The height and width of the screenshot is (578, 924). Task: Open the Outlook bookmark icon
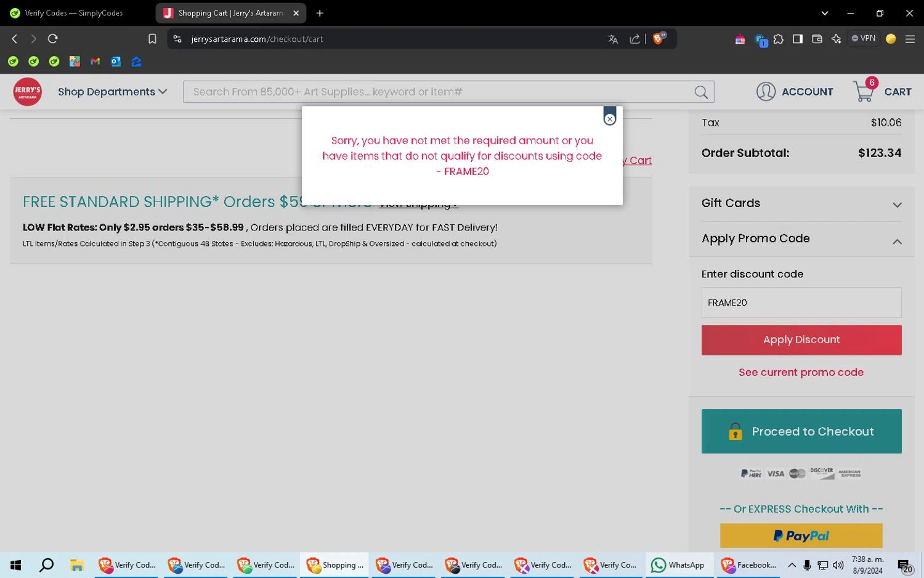(116, 62)
